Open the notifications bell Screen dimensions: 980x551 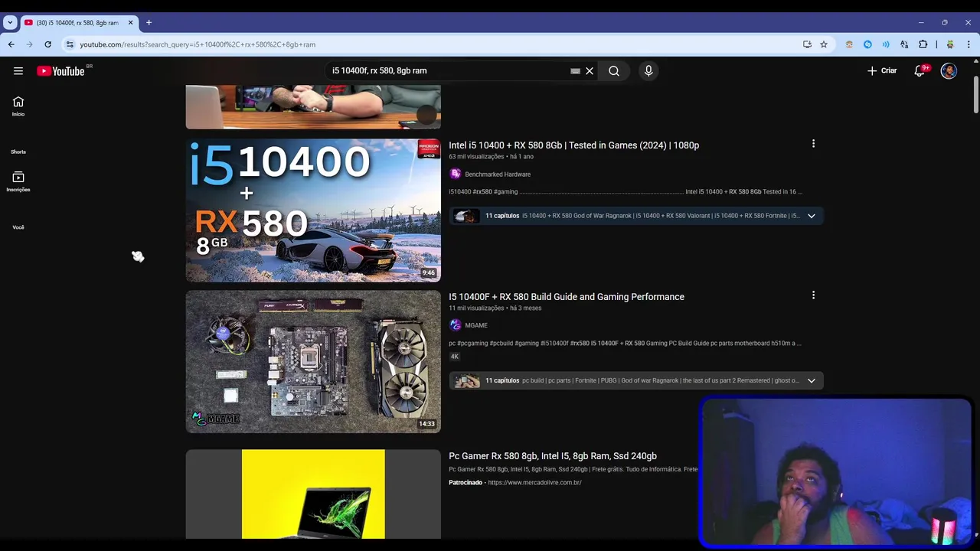tap(920, 71)
